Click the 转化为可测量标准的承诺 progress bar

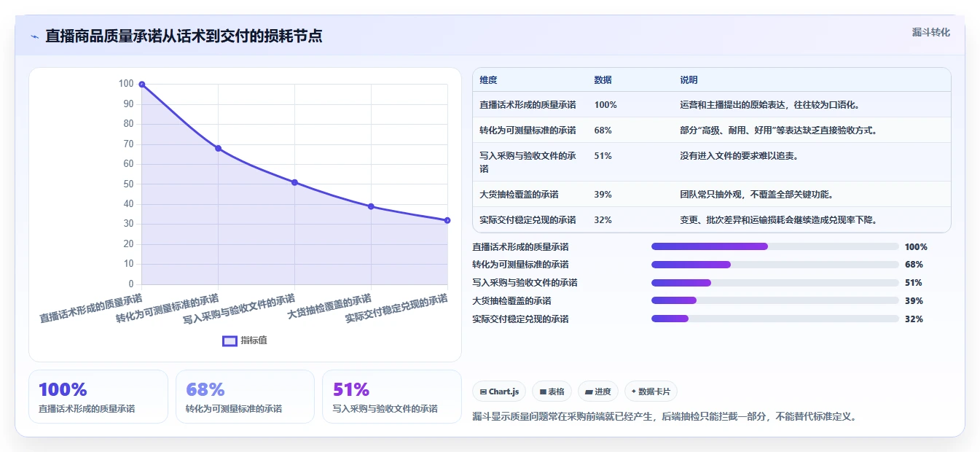click(x=775, y=265)
